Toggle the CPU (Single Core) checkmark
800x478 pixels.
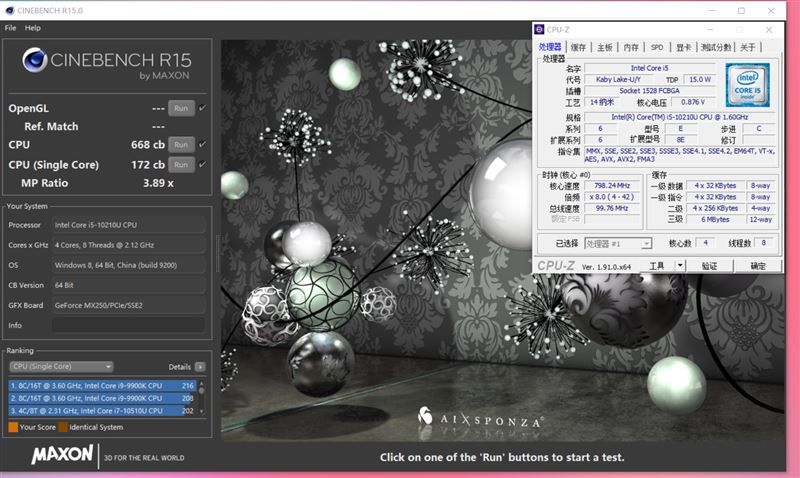tap(203, 165)
